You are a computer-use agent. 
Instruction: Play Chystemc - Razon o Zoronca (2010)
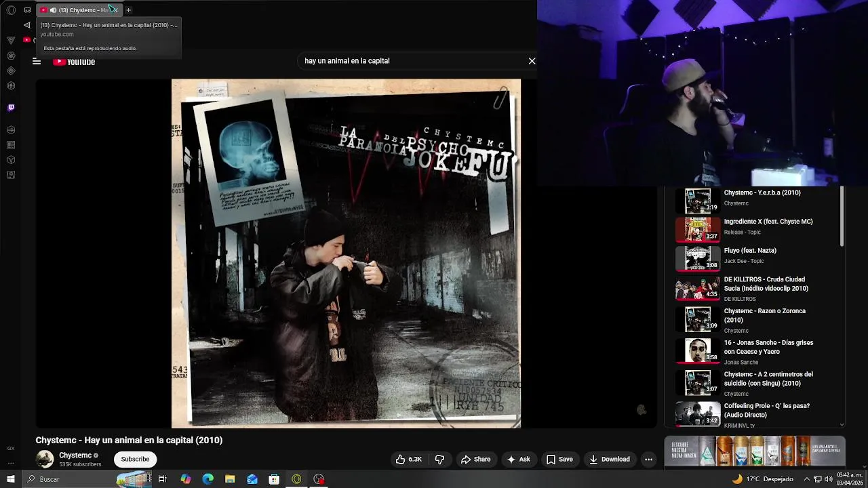pyautogui.click(x=765, y=315)
